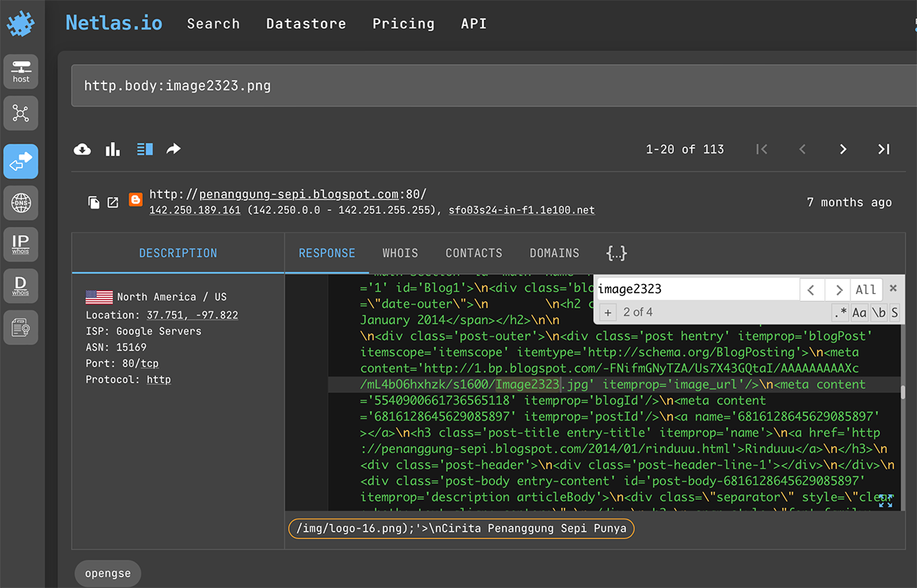Image resolution: width=917 pixels, height=588 pixels.
Task: Click the '2 of 4' match counter
Action: pyautogui.click(x=638, y=312)
